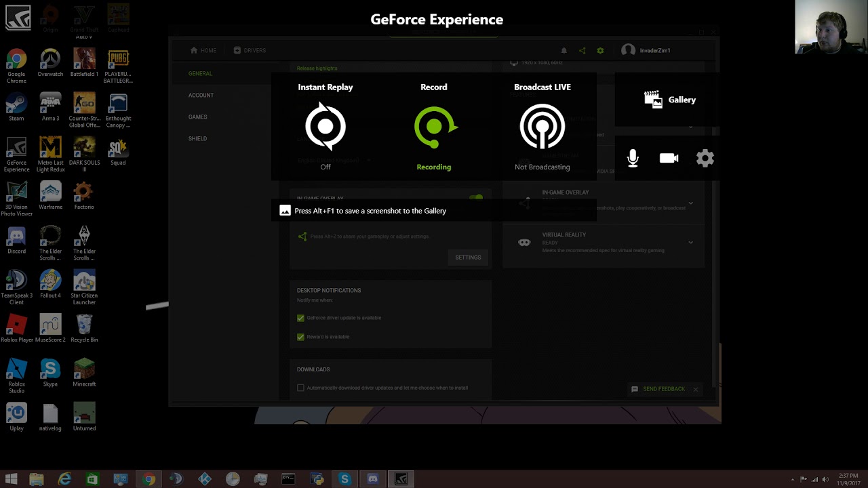Click the TeamSpeak 3 Client shortcut
The height and width of the screenshot is (488, 868).
(16, 287)
